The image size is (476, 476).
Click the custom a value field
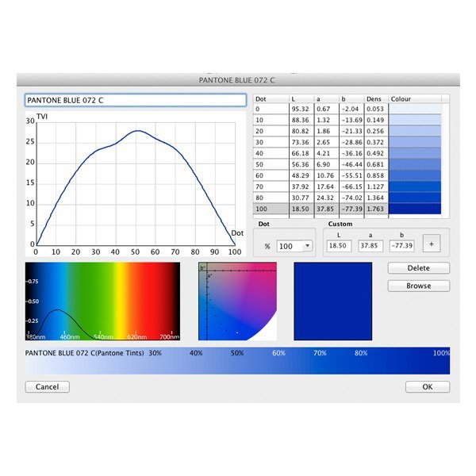click(x=371, y=246)
